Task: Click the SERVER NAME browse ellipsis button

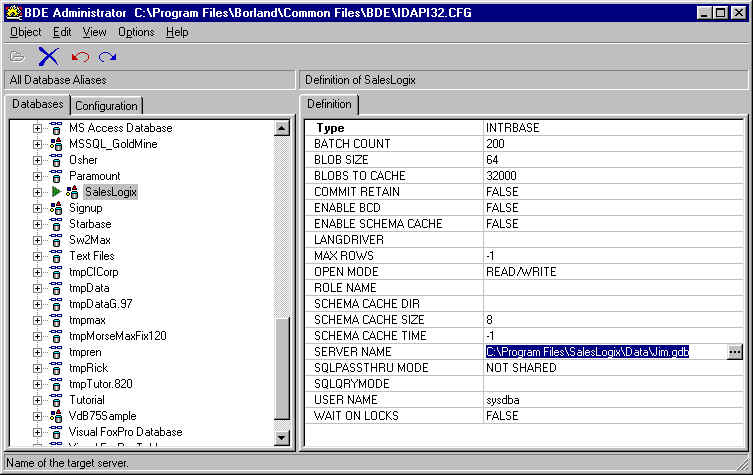Action: 735,352
